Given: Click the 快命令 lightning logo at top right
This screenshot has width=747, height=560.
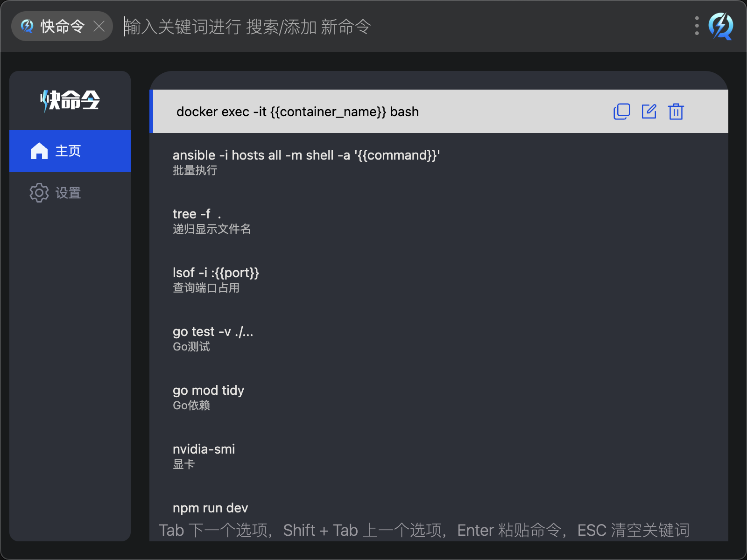Looking at the screenshot, I should pos(721,26).
